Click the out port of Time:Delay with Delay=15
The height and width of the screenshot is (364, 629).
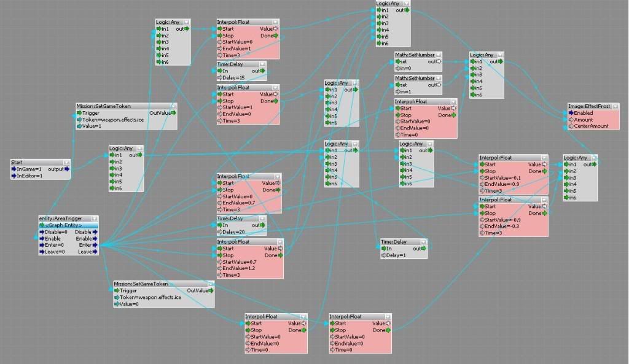click(263, 71)
